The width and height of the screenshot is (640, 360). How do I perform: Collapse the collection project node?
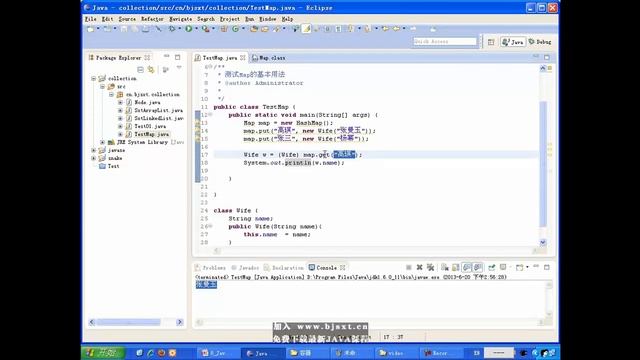click(x=94, y=78)
